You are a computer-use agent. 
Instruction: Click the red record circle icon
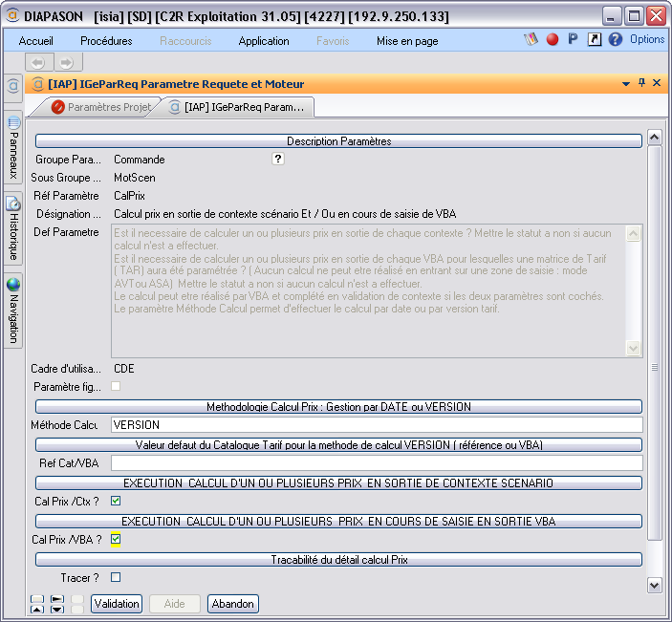point(553,40)
